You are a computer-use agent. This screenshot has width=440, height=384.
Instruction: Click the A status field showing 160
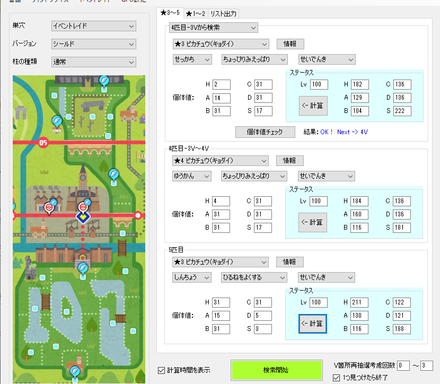click(x=359, y=215)
